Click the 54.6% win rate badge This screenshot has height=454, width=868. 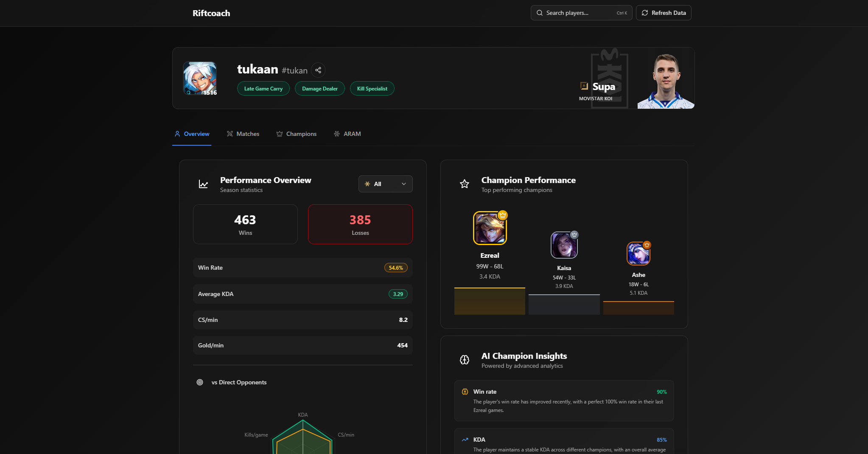[396, 268]
